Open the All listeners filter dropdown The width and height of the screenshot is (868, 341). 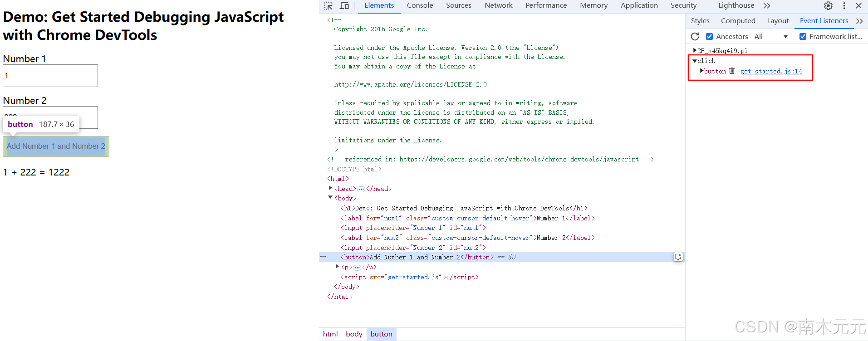click(771, 36)
